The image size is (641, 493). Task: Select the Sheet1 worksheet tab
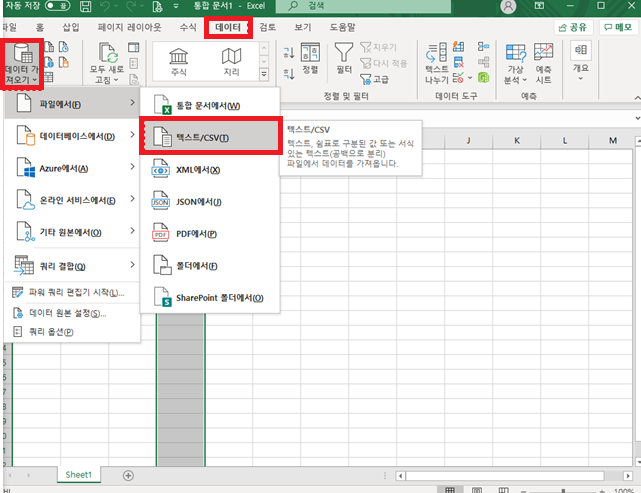click(x=78, y=475)
